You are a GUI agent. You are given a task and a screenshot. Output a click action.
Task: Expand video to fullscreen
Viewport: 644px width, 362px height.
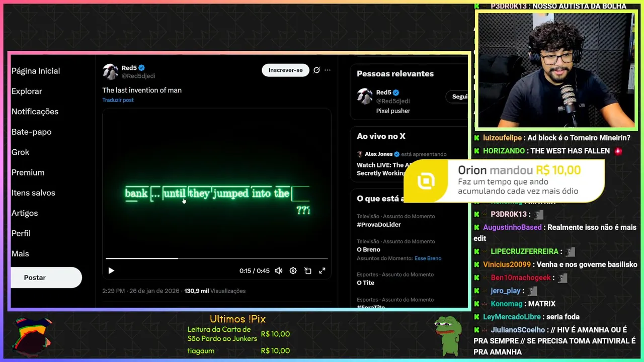[x=323, y=270]
